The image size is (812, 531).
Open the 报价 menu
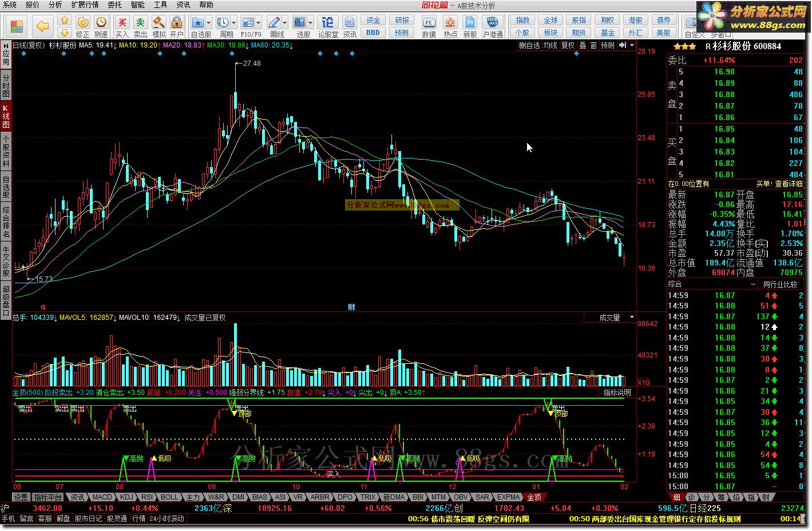(x=33, y=5)
